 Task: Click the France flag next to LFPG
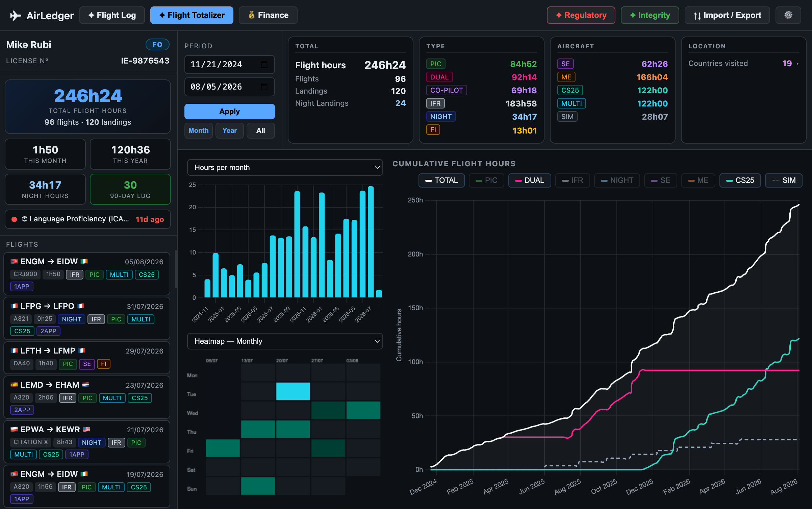[x=14, y=306]
